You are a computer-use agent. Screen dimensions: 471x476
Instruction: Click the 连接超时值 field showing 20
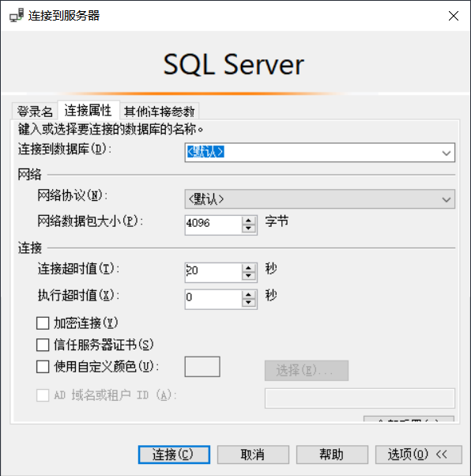(213, 272)
